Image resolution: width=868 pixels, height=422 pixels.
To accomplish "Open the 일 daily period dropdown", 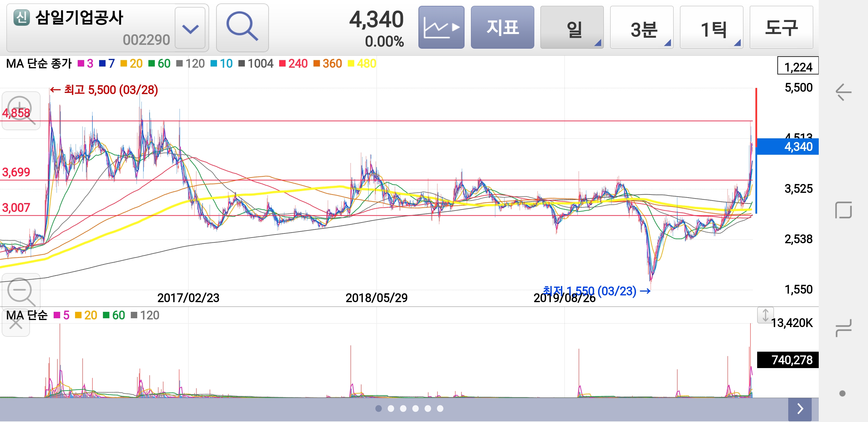I will [x=572, y=28].
